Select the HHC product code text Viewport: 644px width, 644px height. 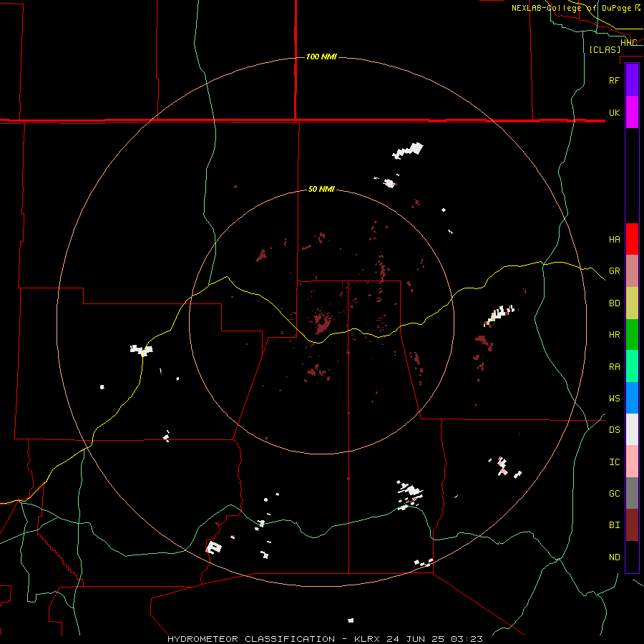pyautogui.click(x=628, y=43)
